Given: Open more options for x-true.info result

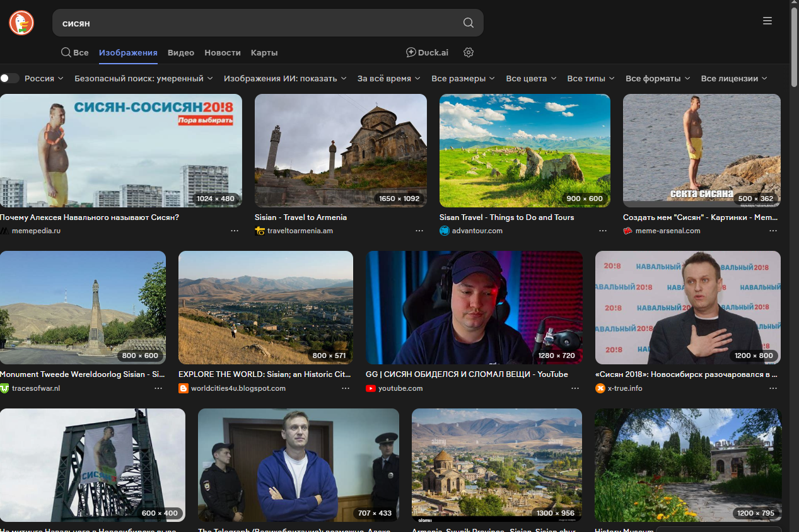Looking at the screenshot, I should coord(773,388).
